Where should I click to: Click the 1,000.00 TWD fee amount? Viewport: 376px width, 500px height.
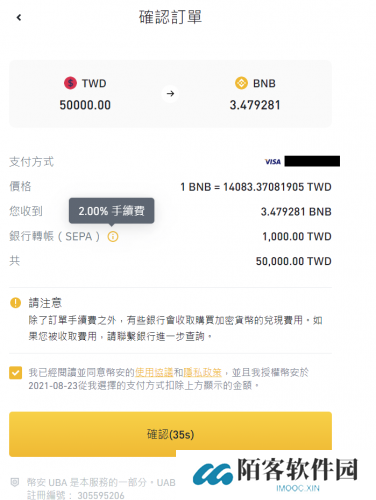pyautogui.click(x=297, y=237)
